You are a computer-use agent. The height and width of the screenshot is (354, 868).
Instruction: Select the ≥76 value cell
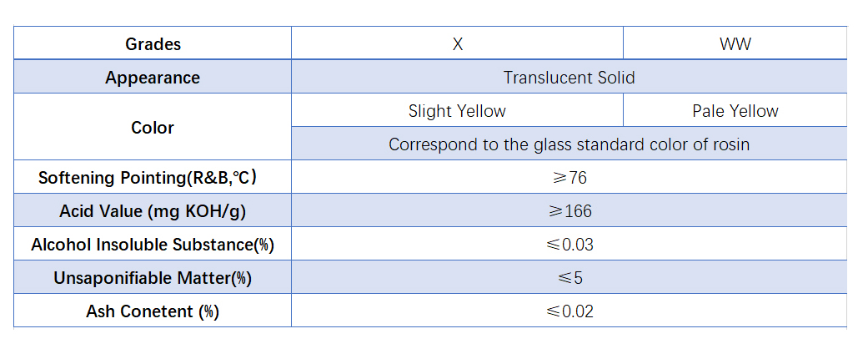569,177
